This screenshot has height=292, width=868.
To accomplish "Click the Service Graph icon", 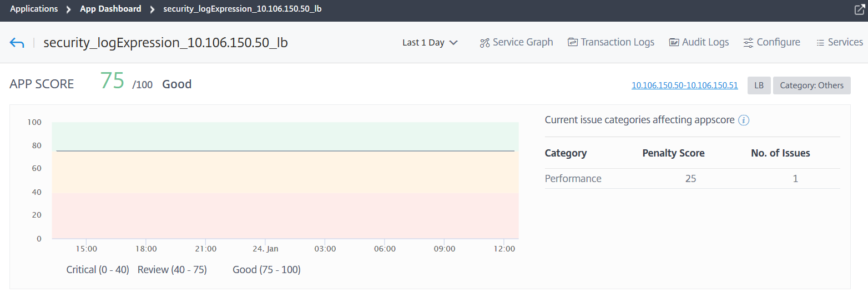I will [485, 43].
